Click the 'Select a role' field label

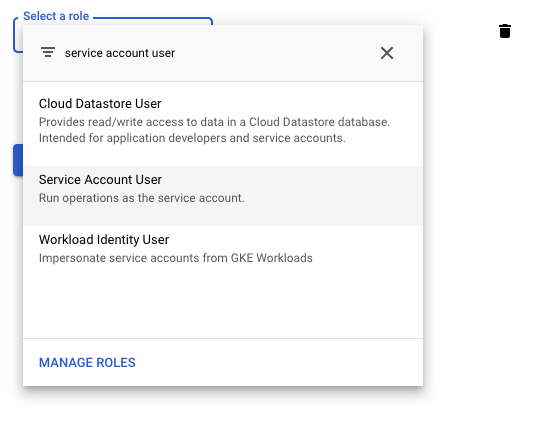point(56,16)
